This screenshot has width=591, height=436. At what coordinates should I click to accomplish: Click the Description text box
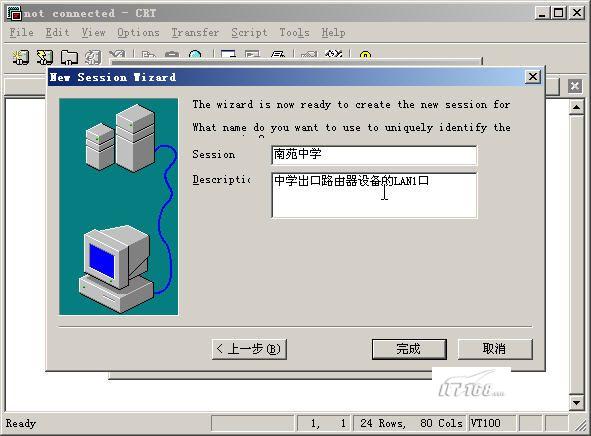point(374,195)
